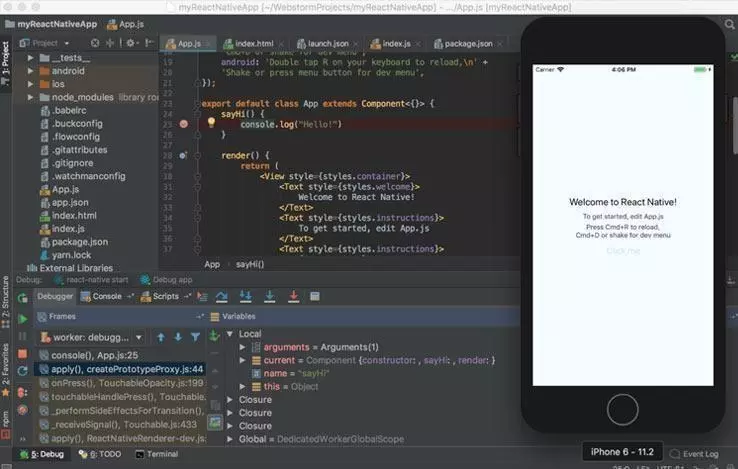Expand the __tests__ folder
Viewport: 738px width, 469px height.
[30, 57]
